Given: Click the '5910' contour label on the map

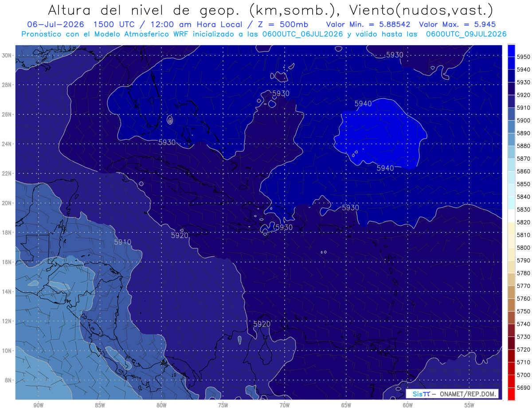Looking at the screenshot, I should (123, 242).
